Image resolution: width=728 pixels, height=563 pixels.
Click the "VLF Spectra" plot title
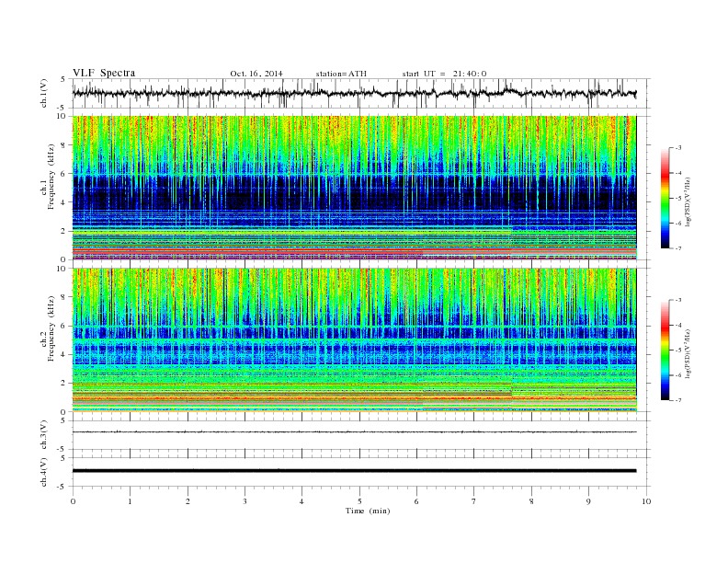pos(104,73)
